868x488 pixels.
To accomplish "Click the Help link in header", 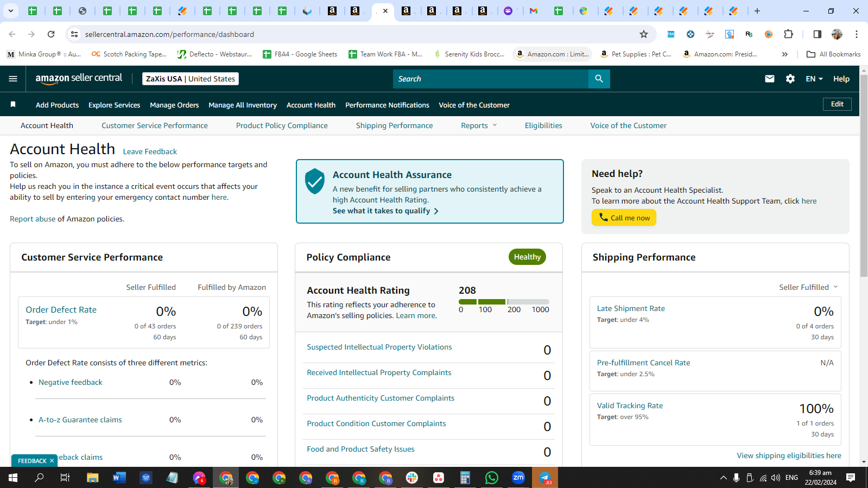I will coord(841,79).
